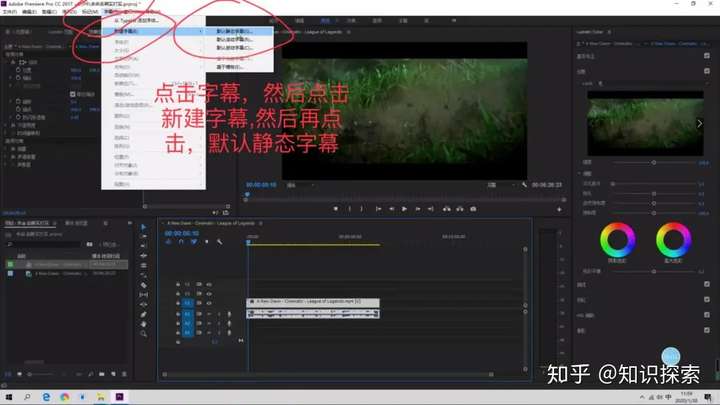
Task: Click the Extract button in Program monitor
Action: coord(460,209)
